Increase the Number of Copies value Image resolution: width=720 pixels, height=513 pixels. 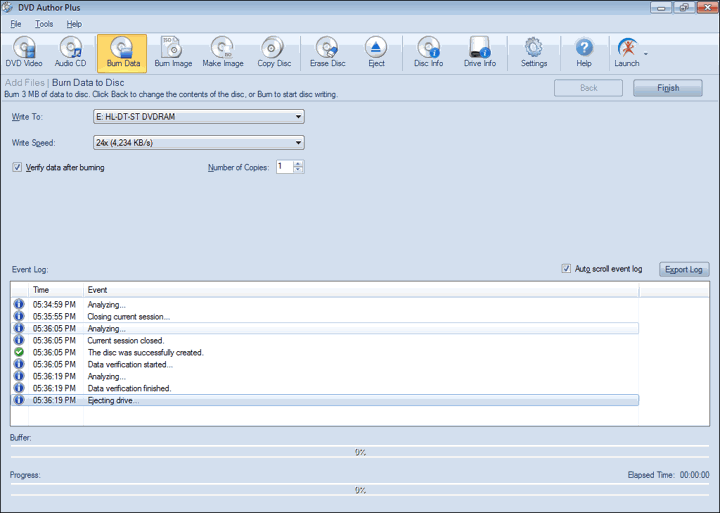pyautogui.click(x=299, y=164)
